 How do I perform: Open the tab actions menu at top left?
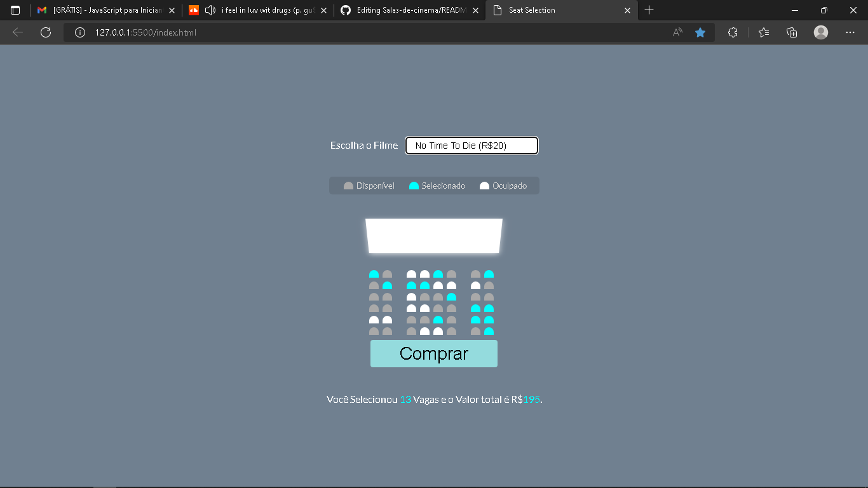[x=15, y=10]
